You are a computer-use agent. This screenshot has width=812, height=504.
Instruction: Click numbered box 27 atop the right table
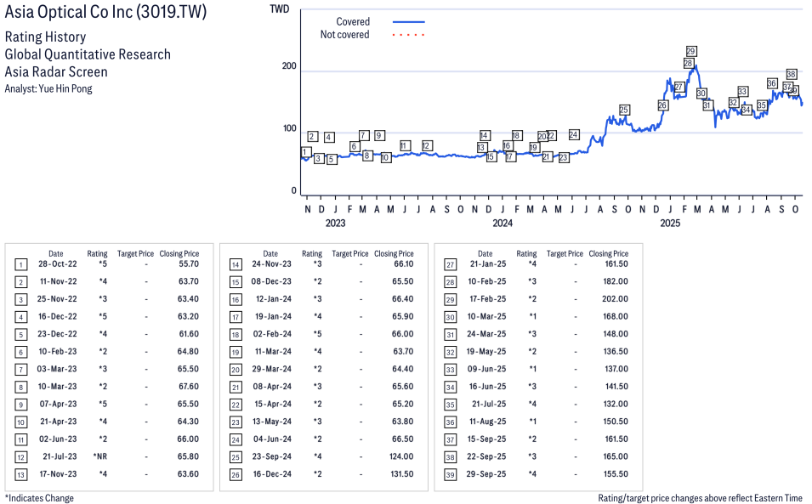pos(451,264)
